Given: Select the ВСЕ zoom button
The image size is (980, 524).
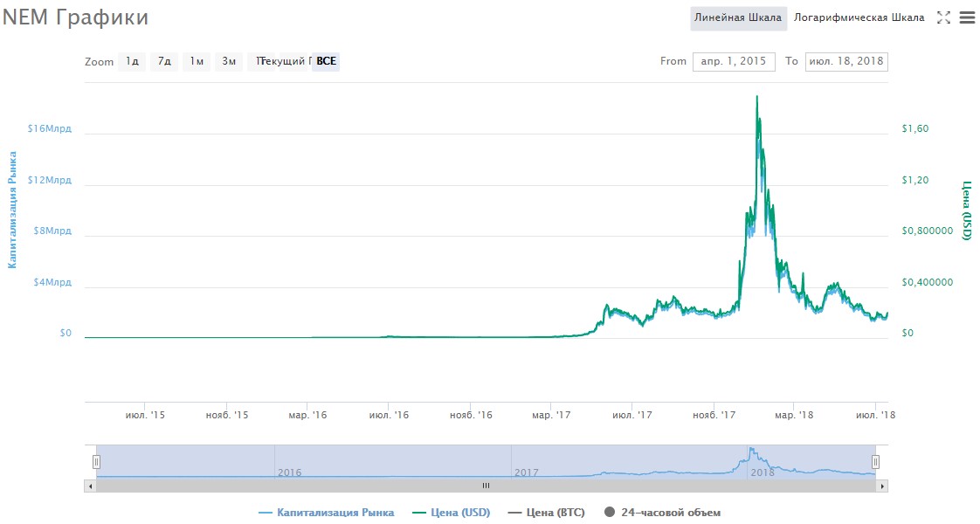Looking at the screenshot, I should pos(326,61).
